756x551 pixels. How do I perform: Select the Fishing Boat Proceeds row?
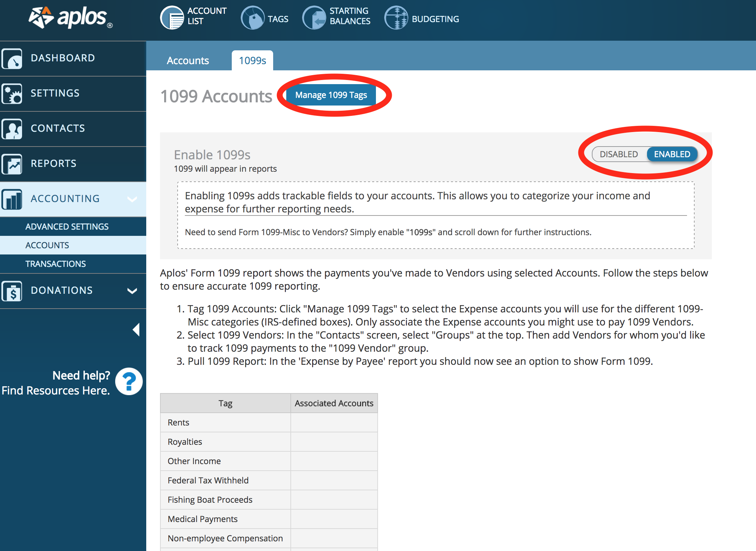click(x=269, y=500)
